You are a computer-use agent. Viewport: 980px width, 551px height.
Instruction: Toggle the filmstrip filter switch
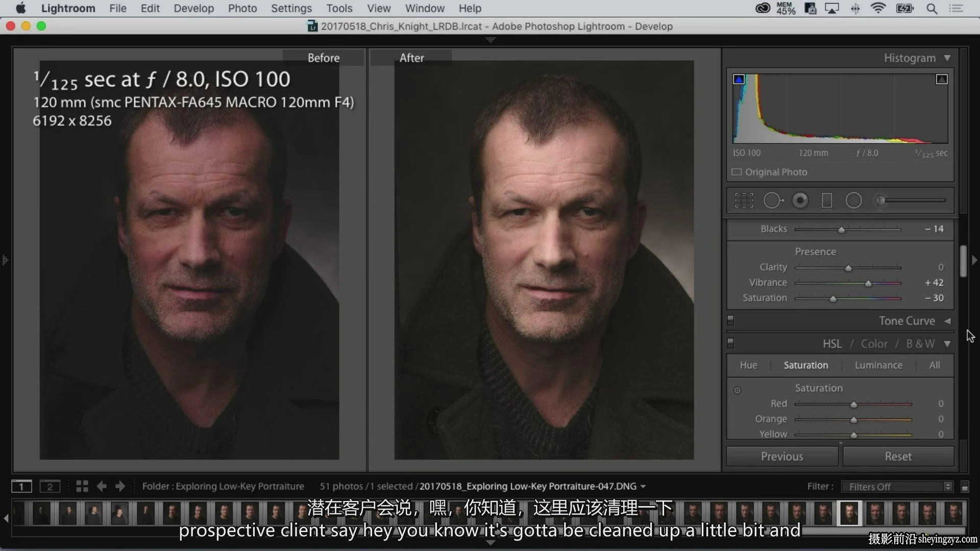coord(965,487)
